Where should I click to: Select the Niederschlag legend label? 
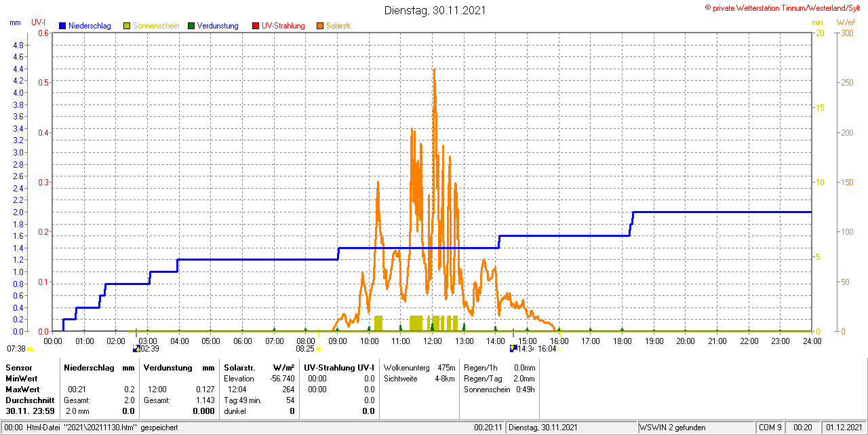click(90, 26)
